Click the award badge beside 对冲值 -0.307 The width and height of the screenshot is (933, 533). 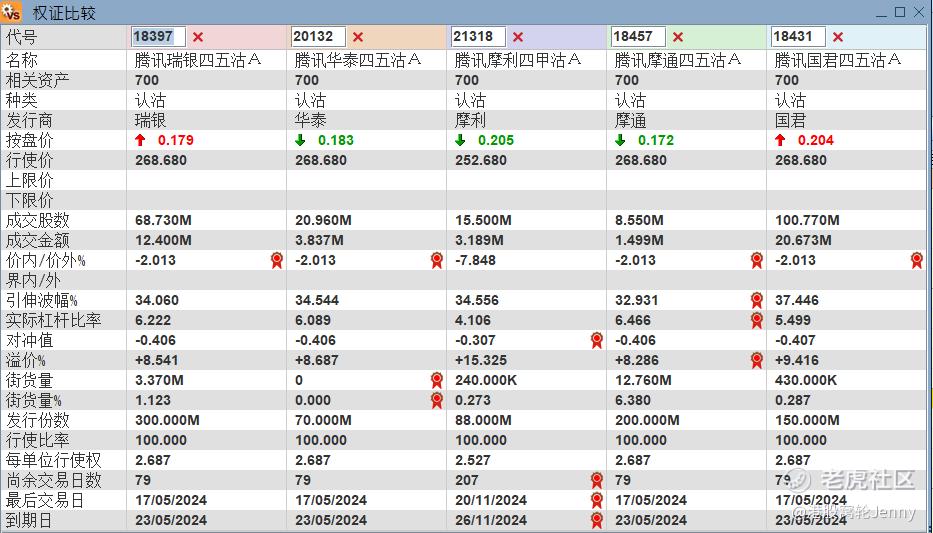click(x=597, y=340)
